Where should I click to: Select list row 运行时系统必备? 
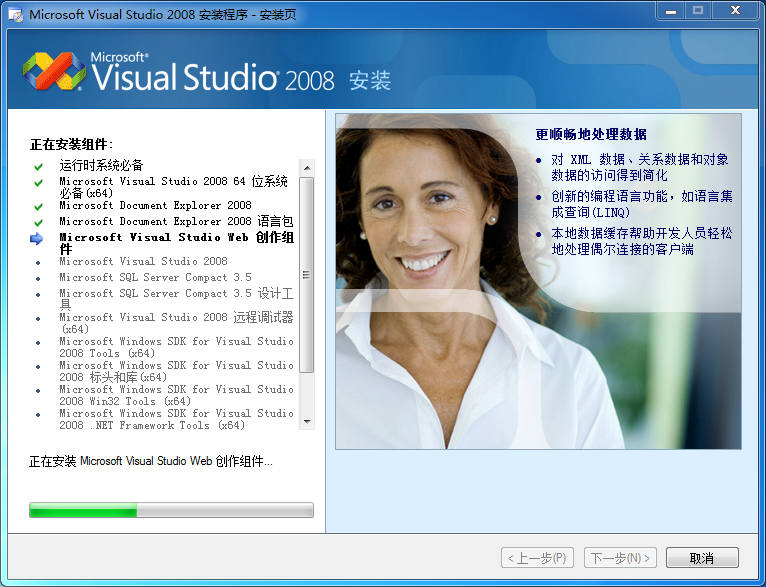(101, 166)
